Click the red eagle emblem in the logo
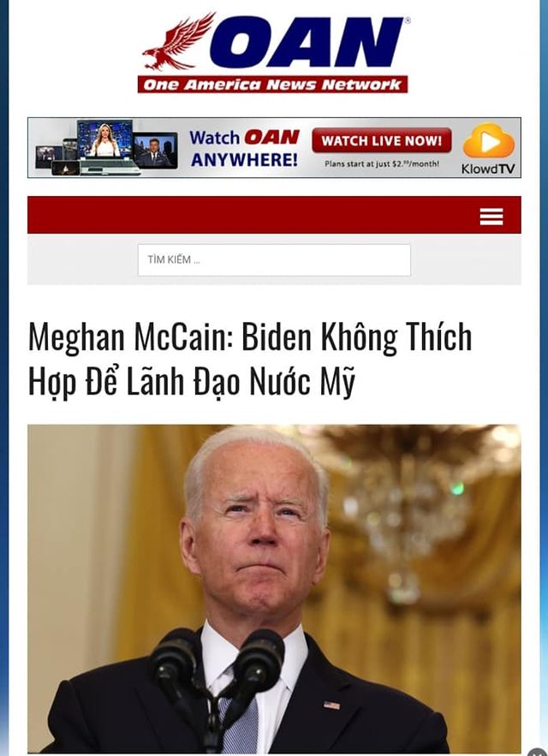The height and width of the screenshot is (756, 548). (177, 42)
